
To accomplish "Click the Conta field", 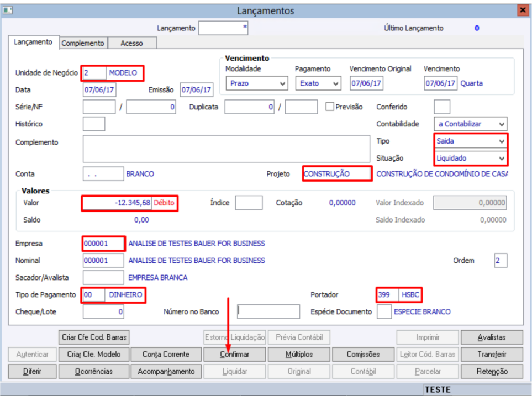I will [x=103, y=174].
